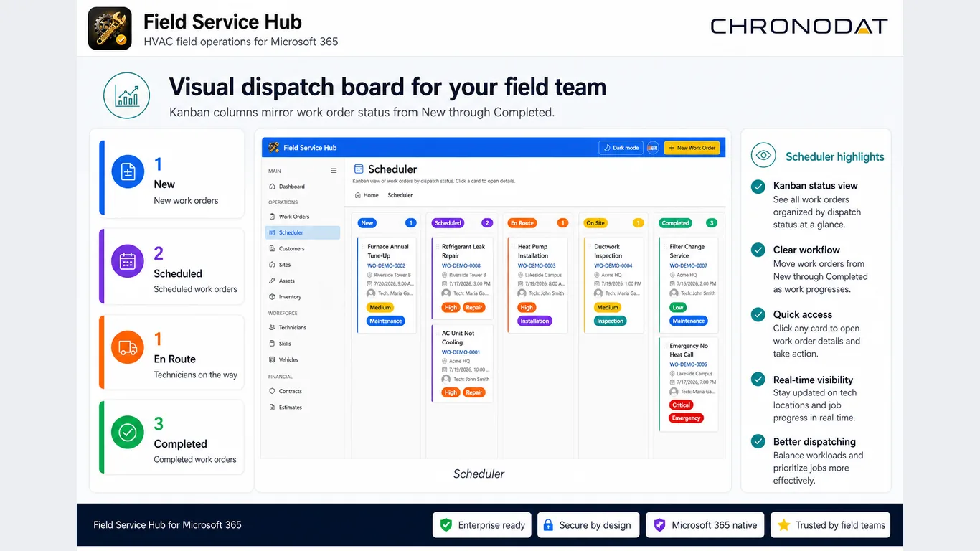Click the Dashboard icon in the sidebar
This screenshot has height=551, width=980.
pos(272,187)
